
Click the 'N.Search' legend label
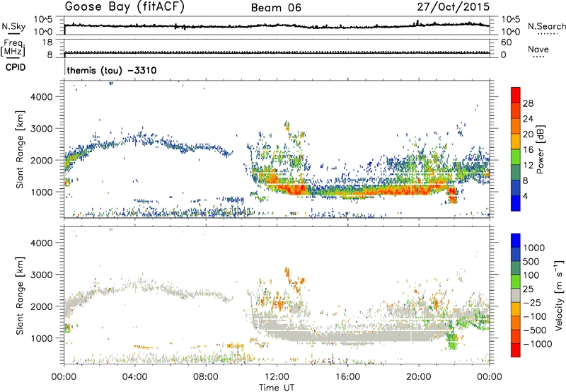coord(546,26)
